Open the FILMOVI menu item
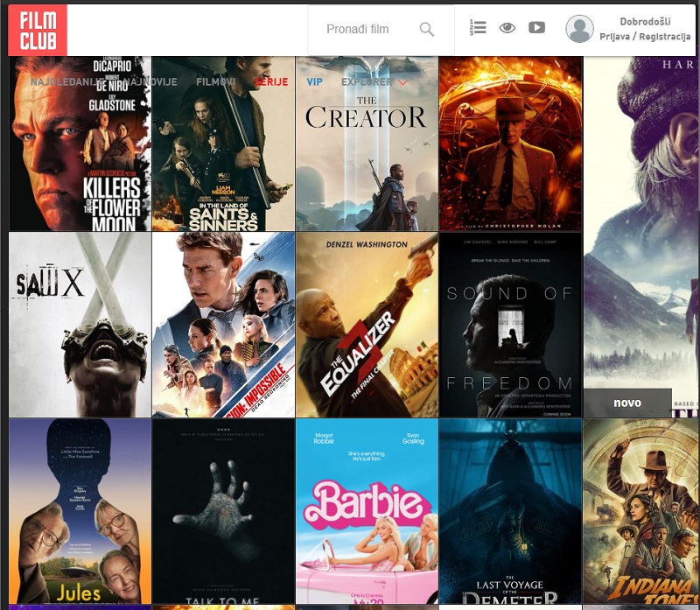The height and width of the screenshot is (610, 700). (215, 82)
